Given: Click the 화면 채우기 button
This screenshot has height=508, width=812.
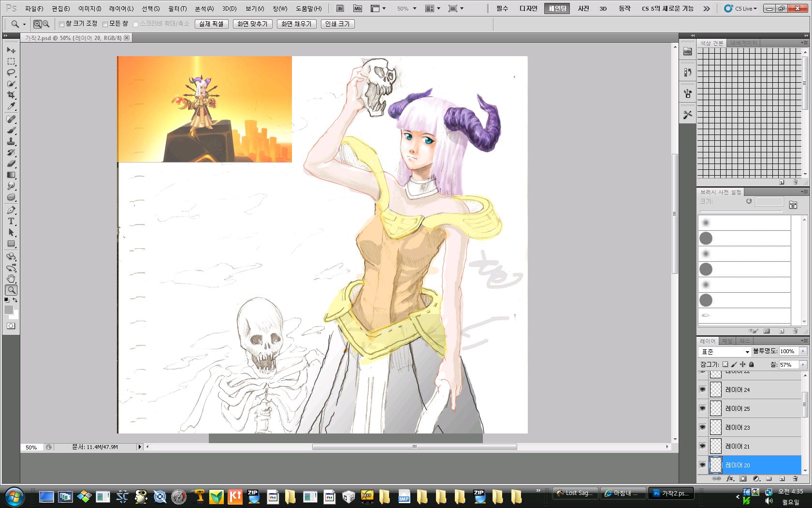Looking at the screenshot, I should 296,24.
